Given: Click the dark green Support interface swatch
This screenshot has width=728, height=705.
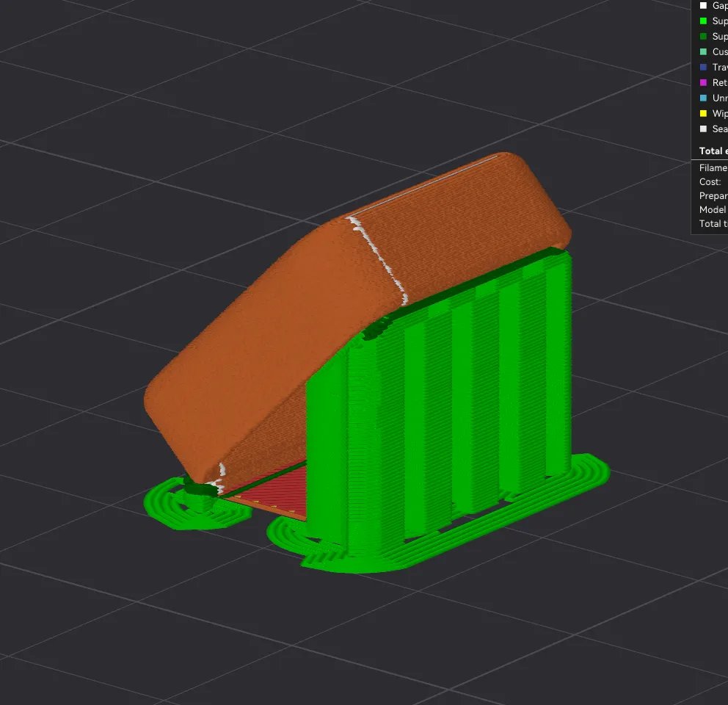Looking at the screenshot, I should tap(703, 37).
